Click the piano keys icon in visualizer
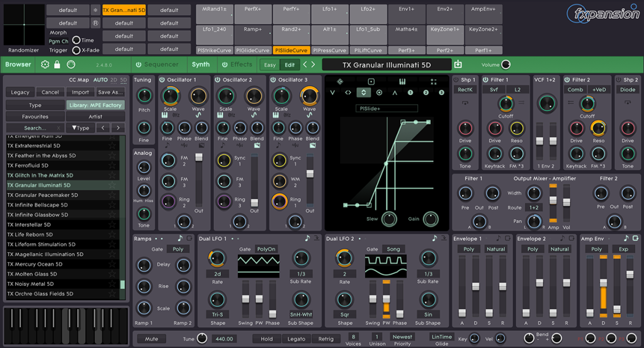 tap(402, 82)
